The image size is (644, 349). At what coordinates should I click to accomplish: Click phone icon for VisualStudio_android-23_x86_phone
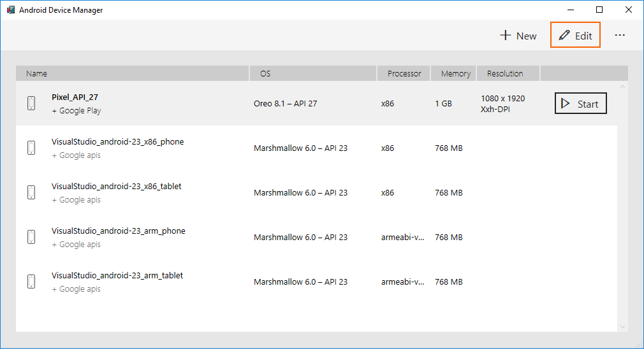pos(31,148)
